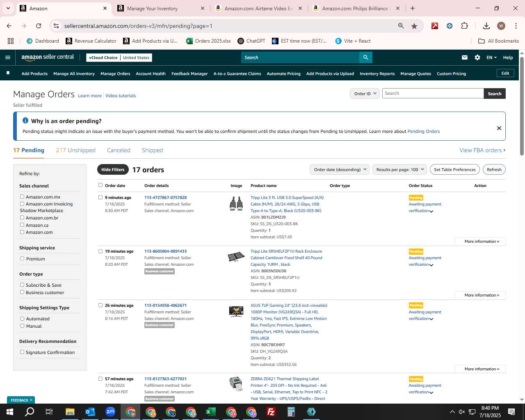525x420 pixels.
Task: Check the Amazon.com.br filter checkbox
Action: [x=22, y=217]
